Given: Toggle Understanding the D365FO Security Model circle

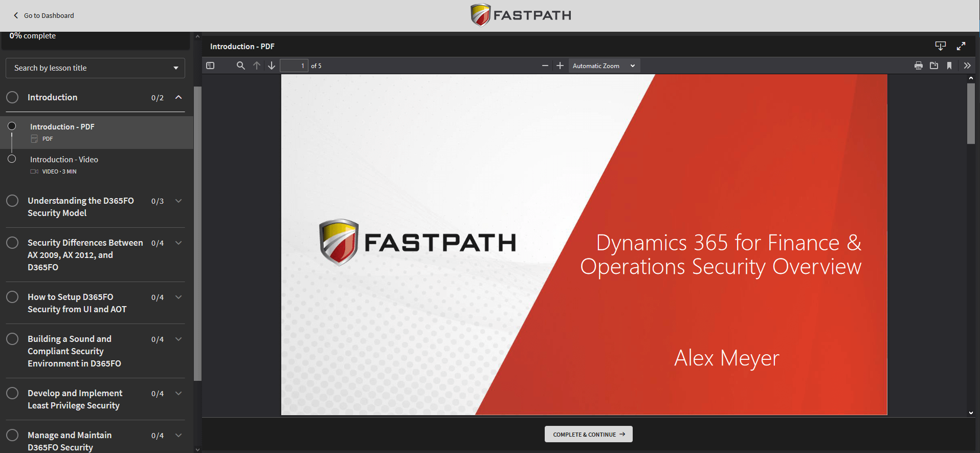Looking at the screenshot, I should [12, 201].
